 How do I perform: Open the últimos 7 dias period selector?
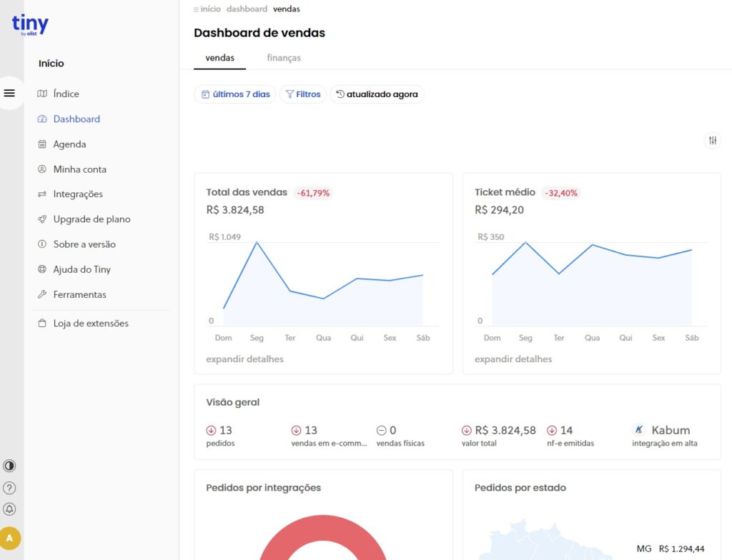(x=235, y=94)
